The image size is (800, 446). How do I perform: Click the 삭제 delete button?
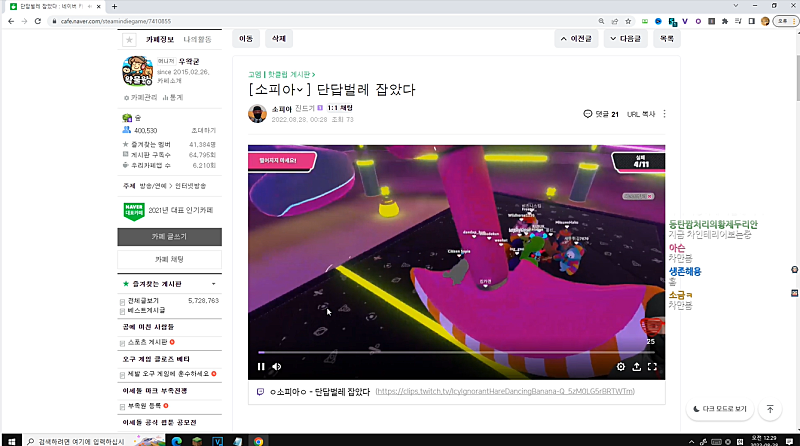point(279,39)
